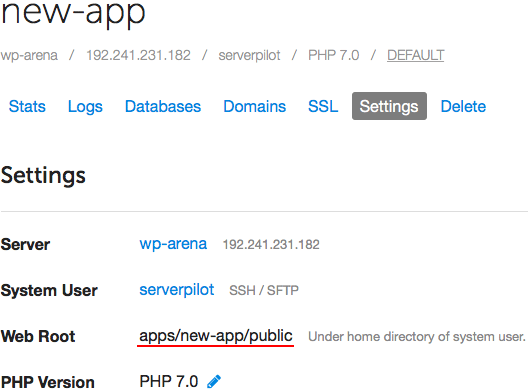
Task: Select the SSL tab
Action: pyautogui.click(x=323, y=106)
